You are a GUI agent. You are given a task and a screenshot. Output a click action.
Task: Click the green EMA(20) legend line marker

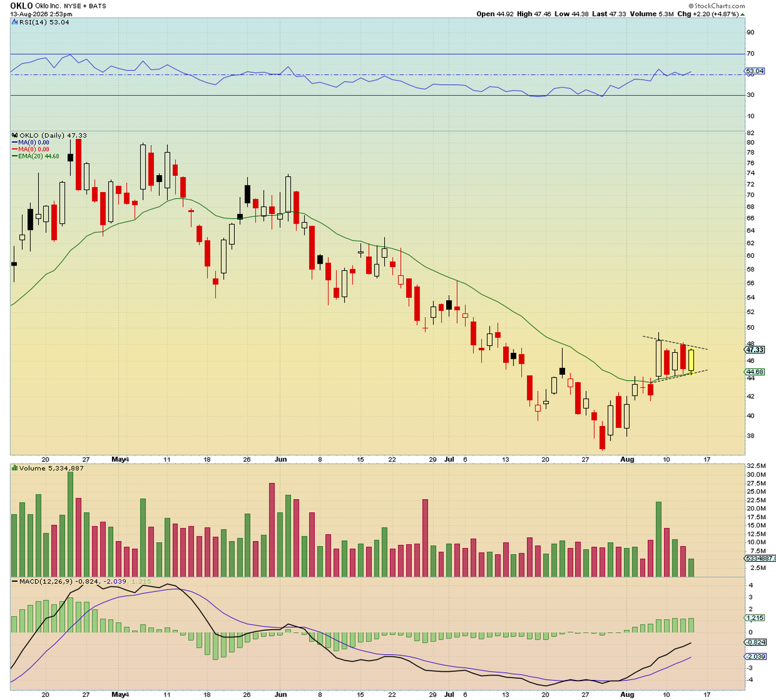[x=14, y=156]
